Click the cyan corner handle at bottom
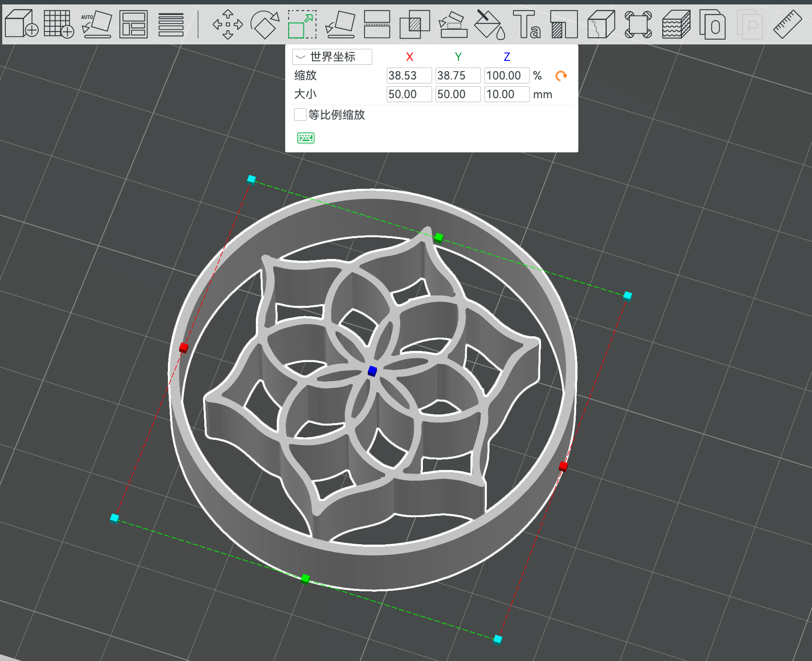 [x=498, y=639]
